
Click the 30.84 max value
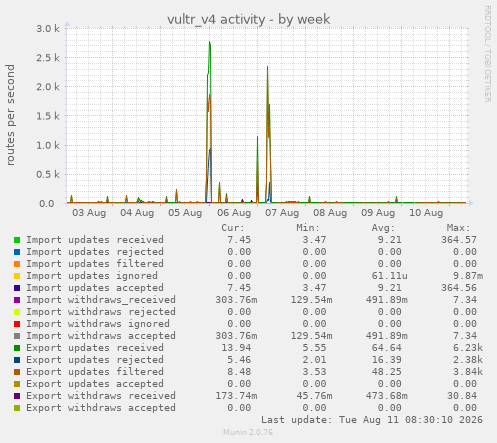click(x=462, y=396)
